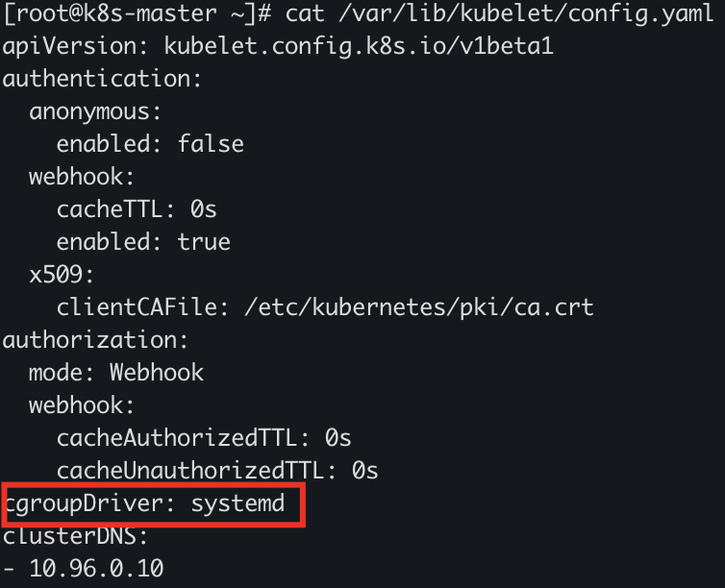Click the authorization: line

pos(96,340)
